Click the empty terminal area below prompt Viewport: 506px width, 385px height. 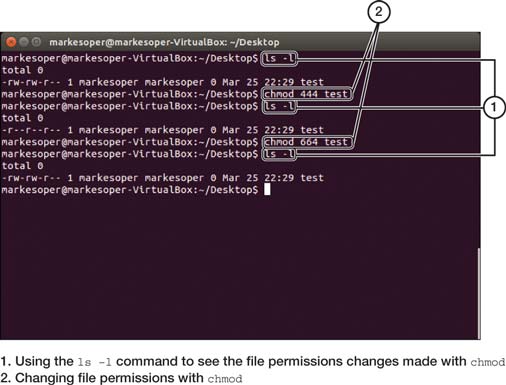point(238,267)
